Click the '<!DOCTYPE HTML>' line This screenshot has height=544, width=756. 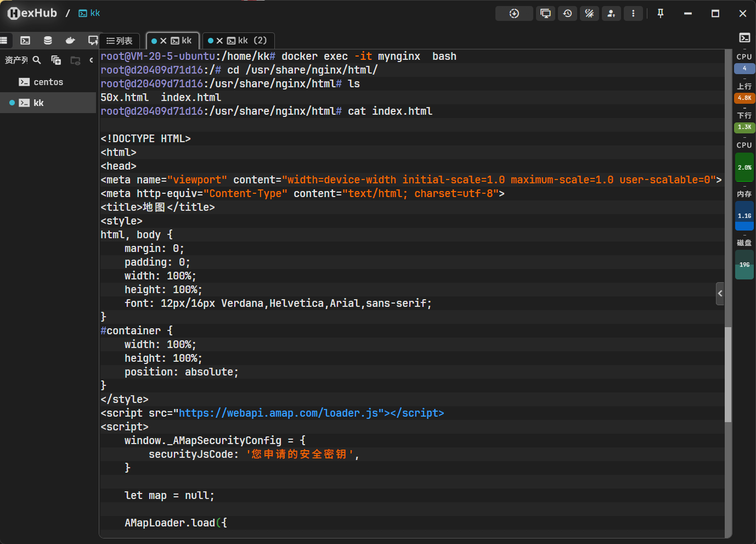point(145,138)
